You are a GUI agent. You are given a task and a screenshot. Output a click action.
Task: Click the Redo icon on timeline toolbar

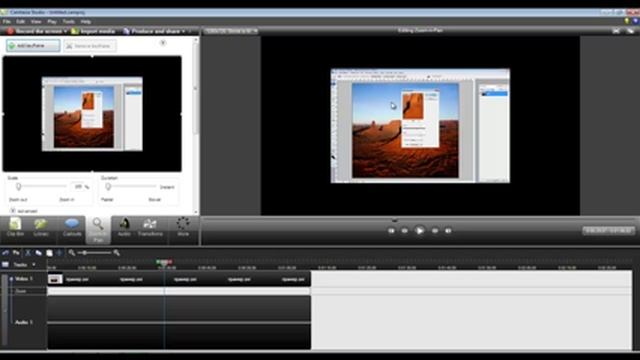pos(16,253)
